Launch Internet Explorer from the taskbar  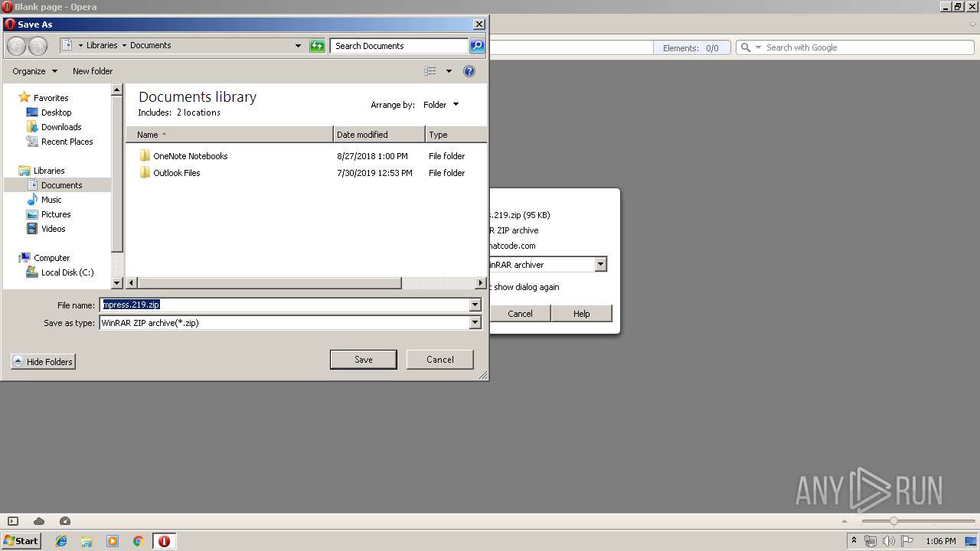pyautogui.click(x=61, y=541)
